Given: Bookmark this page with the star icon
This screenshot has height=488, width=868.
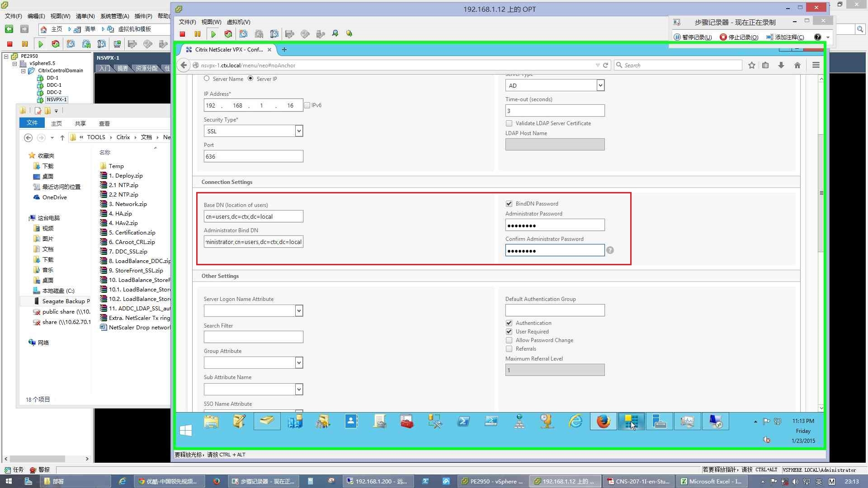Looking at the screenshot, I should pos(752,65).
